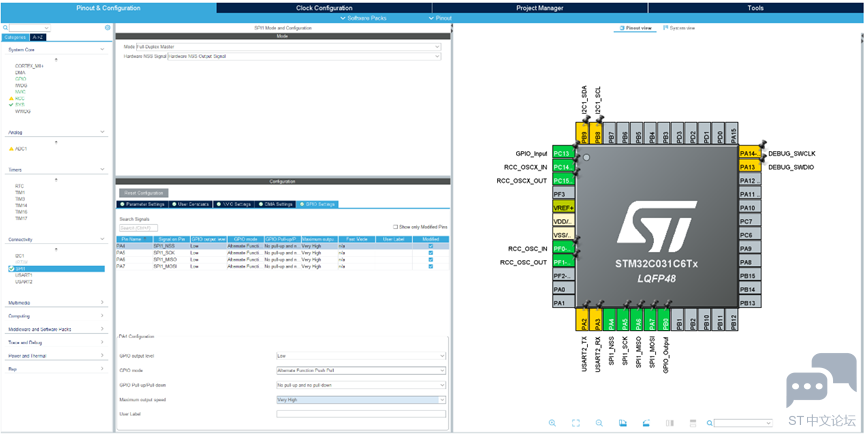Fit the chip pinout to view
Viewport: 865px width, 436px height.
click(576, 423)
